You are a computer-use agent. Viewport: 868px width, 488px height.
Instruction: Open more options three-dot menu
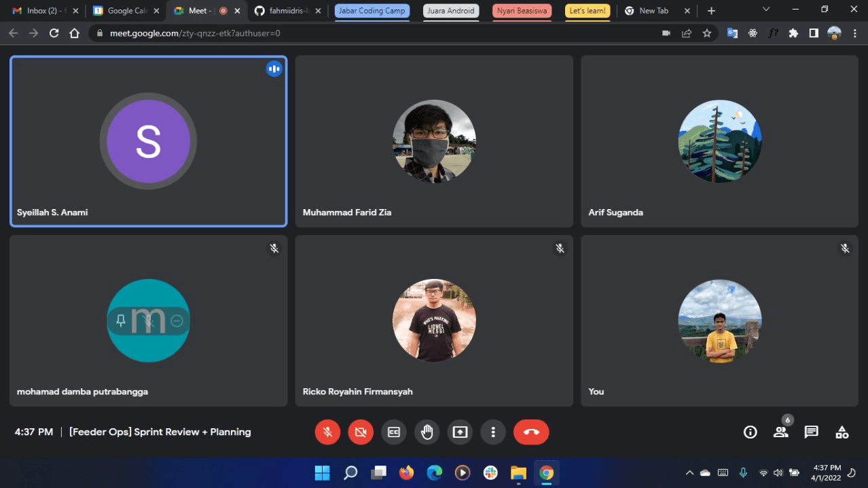[x=493, y=432]
